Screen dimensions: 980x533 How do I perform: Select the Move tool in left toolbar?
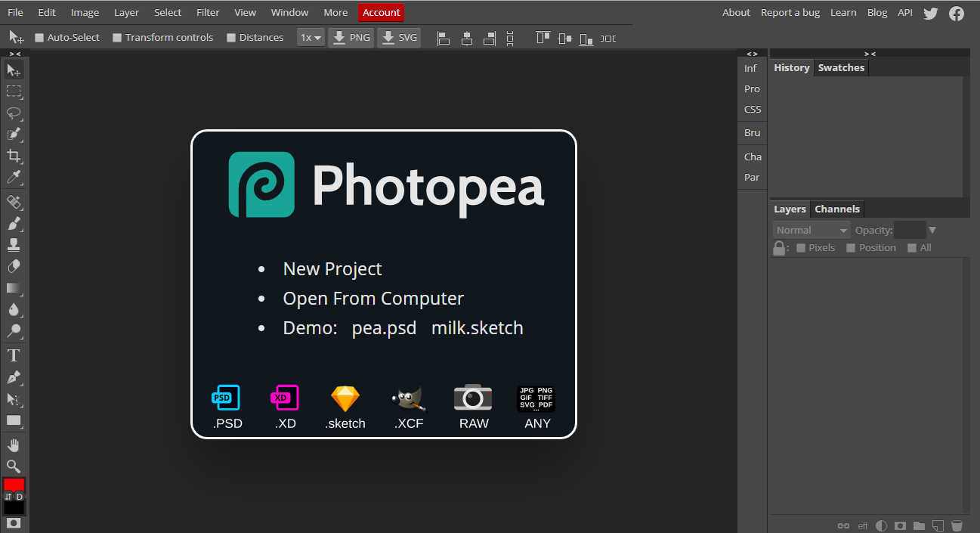click(x=14, y=70)
